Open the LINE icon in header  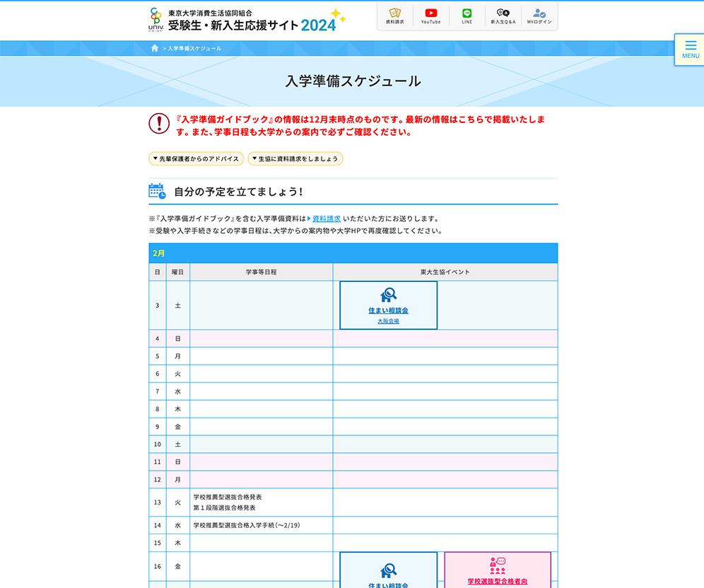pos(467,16)
